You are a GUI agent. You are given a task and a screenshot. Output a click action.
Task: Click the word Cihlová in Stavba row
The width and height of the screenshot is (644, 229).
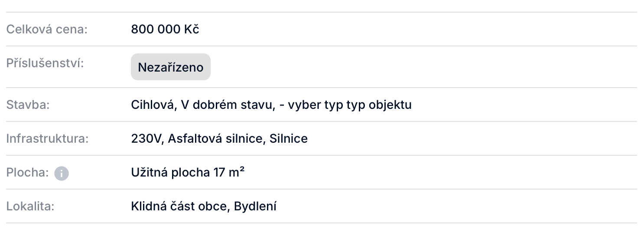tap(152, 105)
